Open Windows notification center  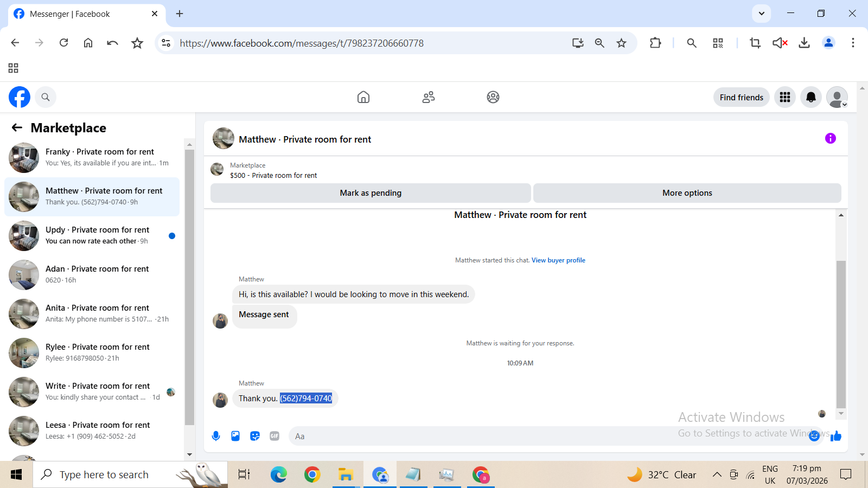pos(846,474)
